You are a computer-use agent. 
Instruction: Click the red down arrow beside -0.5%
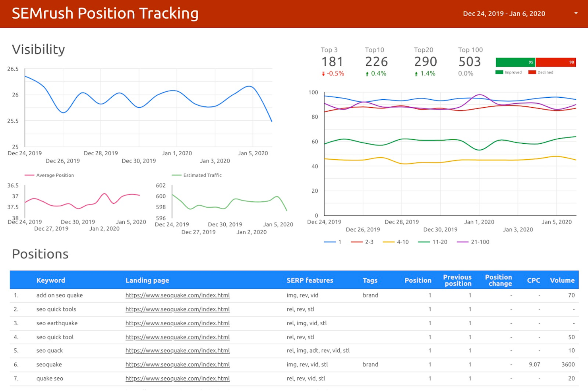tap(323, 74)
